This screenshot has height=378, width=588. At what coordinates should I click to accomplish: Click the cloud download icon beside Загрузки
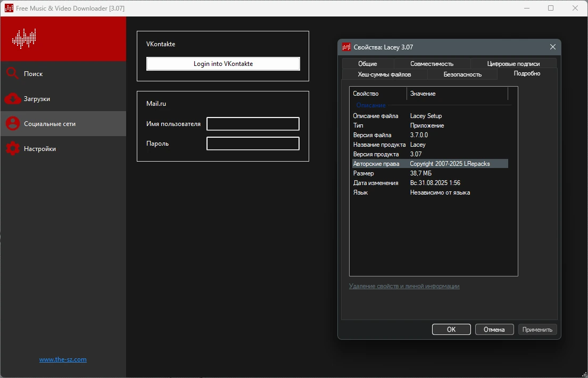pos(12,98)
